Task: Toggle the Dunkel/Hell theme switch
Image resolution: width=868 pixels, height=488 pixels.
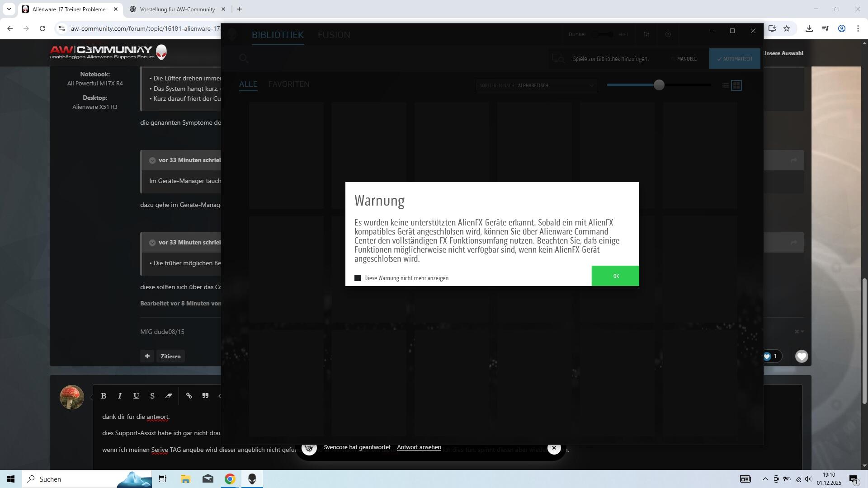Action: 602,34
